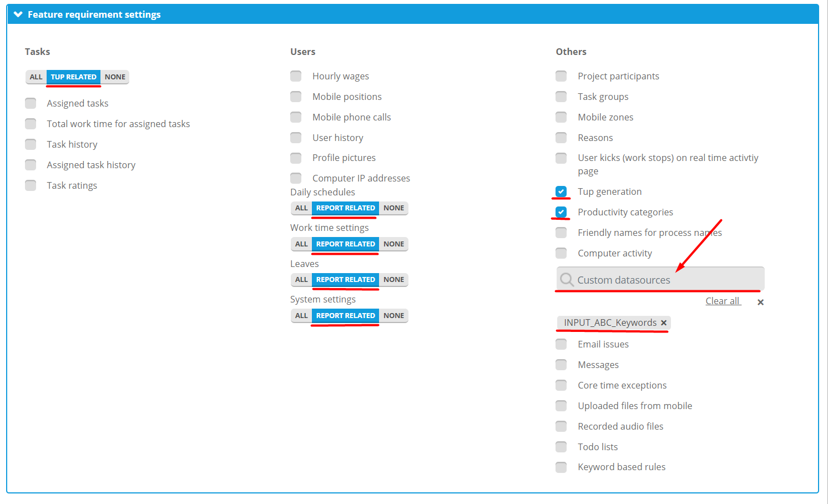Set the Tasks toggle to NONE
Screen dimensions: 828x504
115,77
